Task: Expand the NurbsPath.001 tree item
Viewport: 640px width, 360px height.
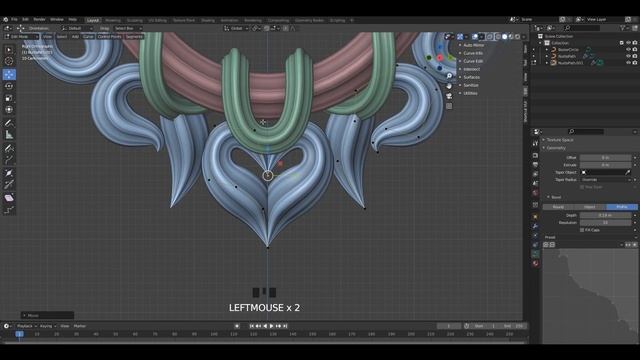Action: pos(547,63)
